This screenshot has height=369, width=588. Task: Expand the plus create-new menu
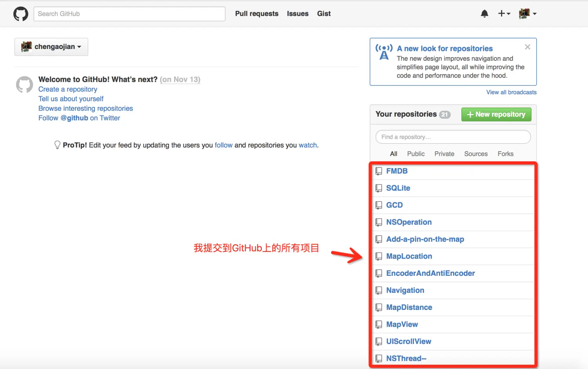(504, 14)
